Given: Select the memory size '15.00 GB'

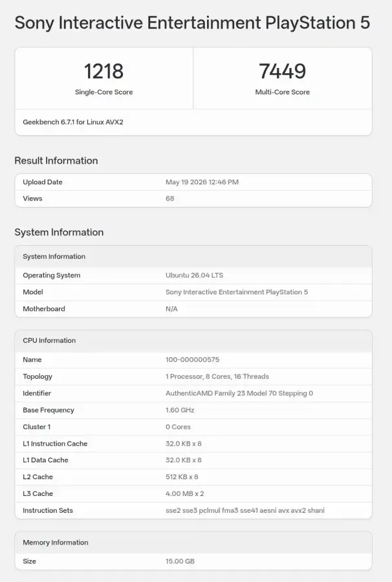Looking at the screenshot, I should click(x=180, y=561).
